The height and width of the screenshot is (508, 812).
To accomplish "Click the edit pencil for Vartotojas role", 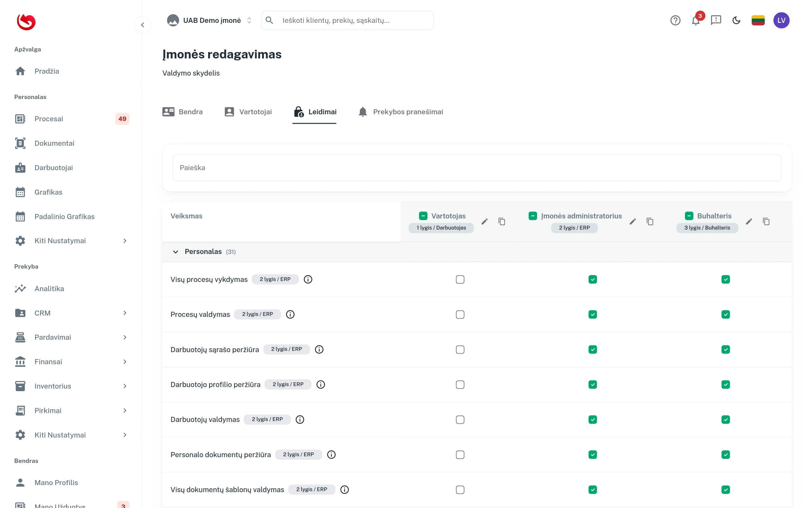I will point(485,221).
